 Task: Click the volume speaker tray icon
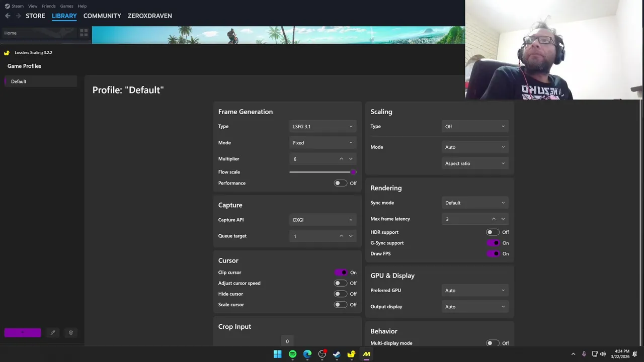point(603,354)
